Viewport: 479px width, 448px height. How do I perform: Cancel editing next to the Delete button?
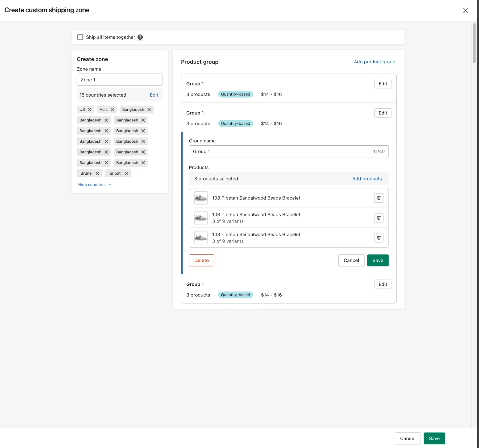(351, 260)
